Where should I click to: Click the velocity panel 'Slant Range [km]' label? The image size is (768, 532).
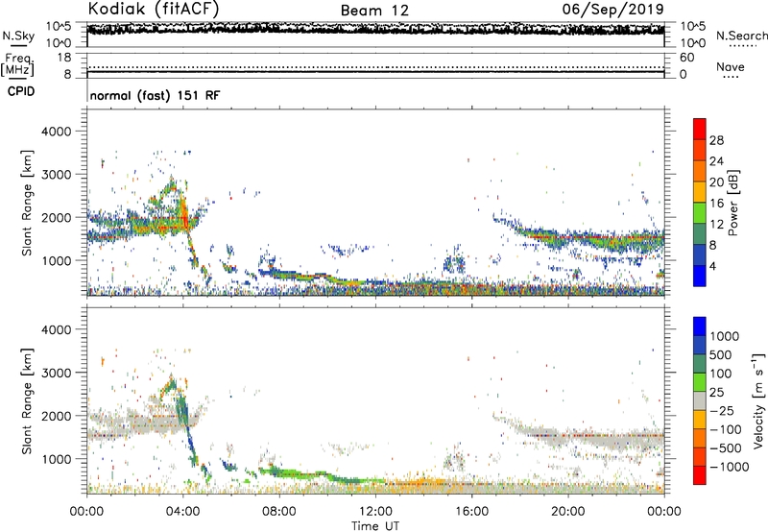tap(27, 400)
